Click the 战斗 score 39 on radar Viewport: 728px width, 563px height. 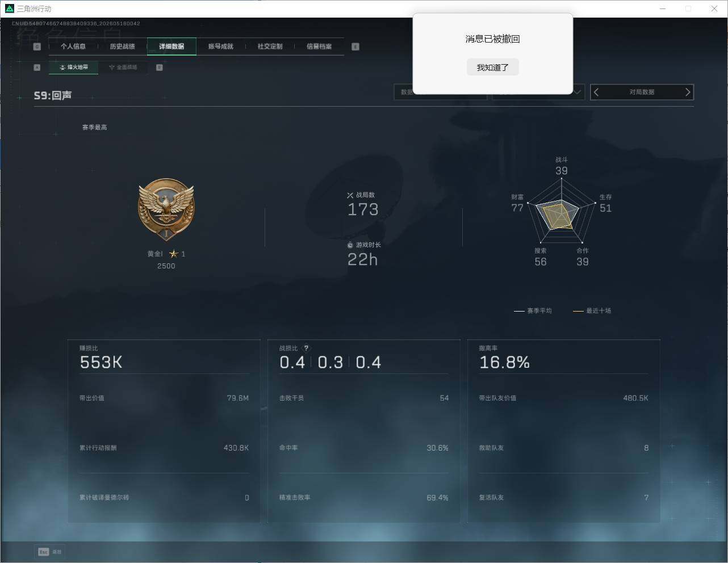562,171
